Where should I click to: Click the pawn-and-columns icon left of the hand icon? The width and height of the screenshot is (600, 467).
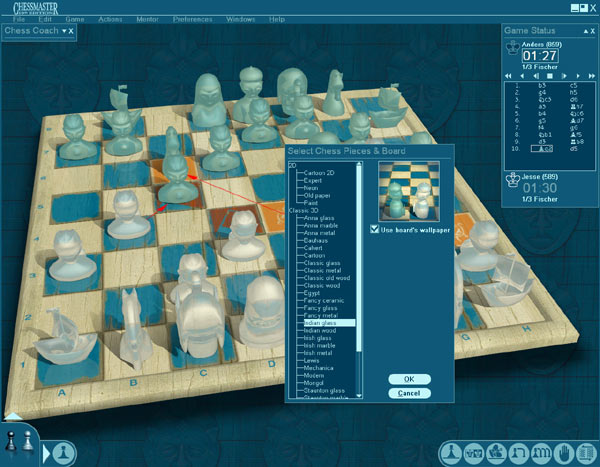pos(541,454)
